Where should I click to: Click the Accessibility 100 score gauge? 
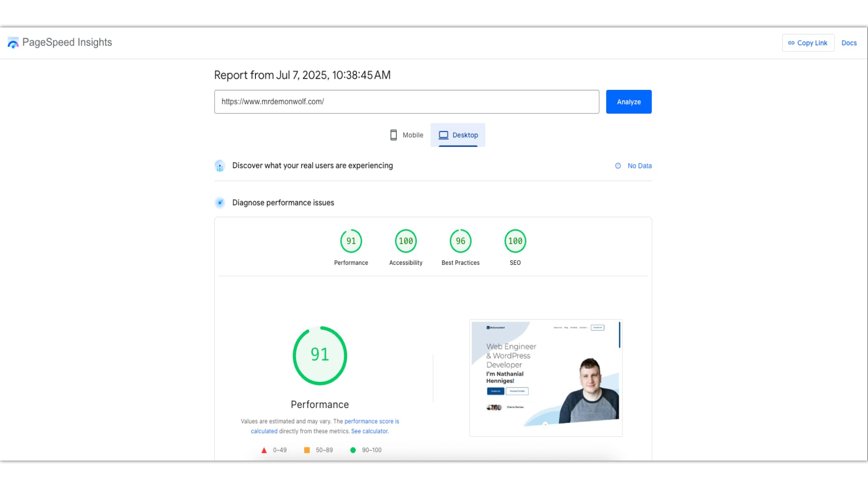click(x=406, y=241)
